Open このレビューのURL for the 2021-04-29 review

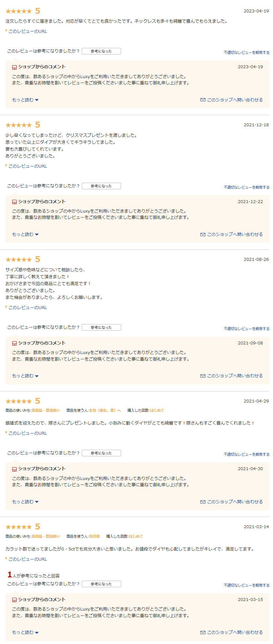point(28,433)
